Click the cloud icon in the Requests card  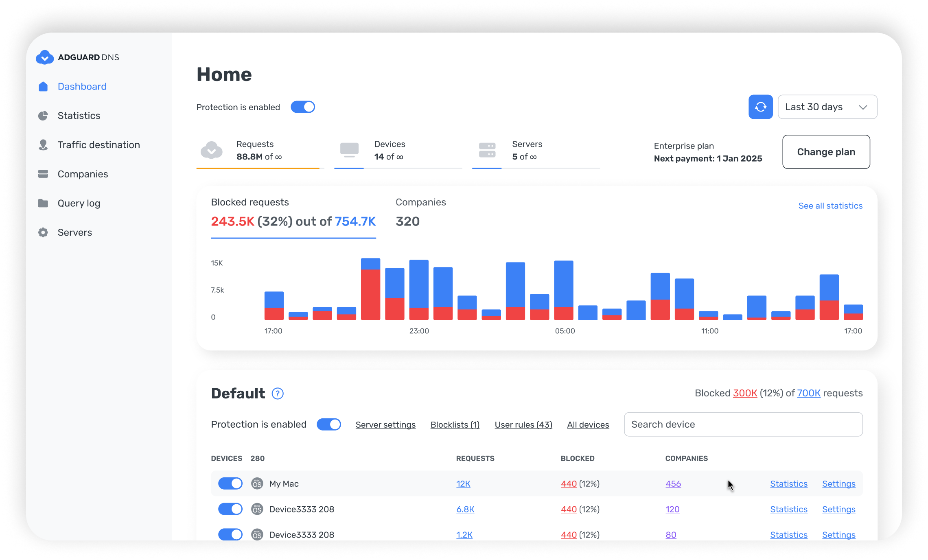(211, 151)
